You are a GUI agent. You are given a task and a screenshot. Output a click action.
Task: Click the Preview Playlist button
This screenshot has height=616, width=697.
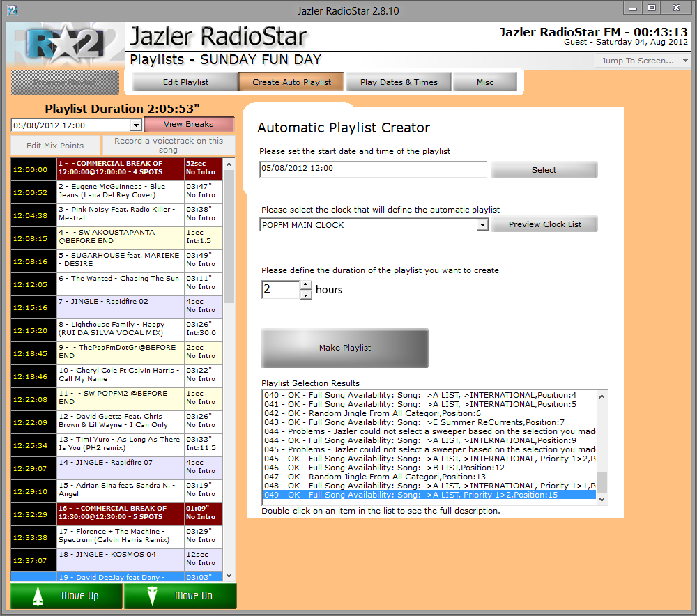64,82
